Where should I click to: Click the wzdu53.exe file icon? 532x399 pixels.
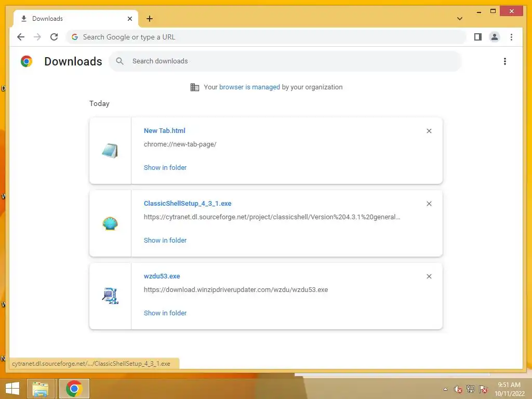[x=110, y=296]
